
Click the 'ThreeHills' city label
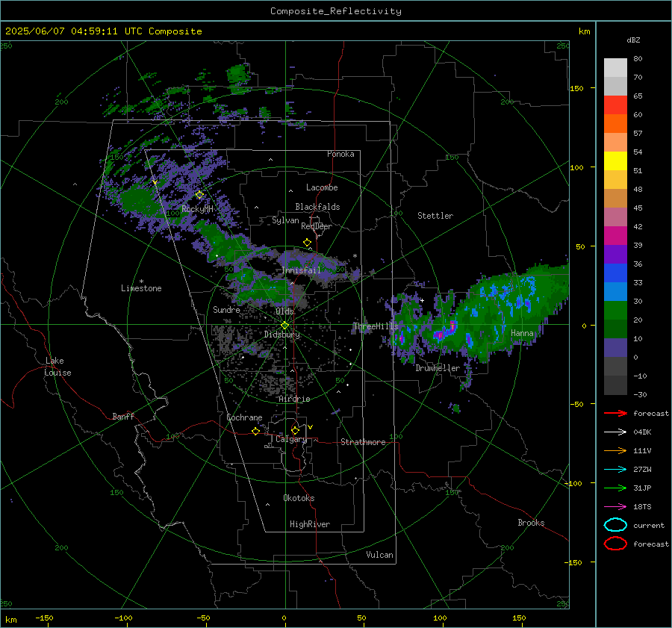pyautogui.click(x=376, y=326)
